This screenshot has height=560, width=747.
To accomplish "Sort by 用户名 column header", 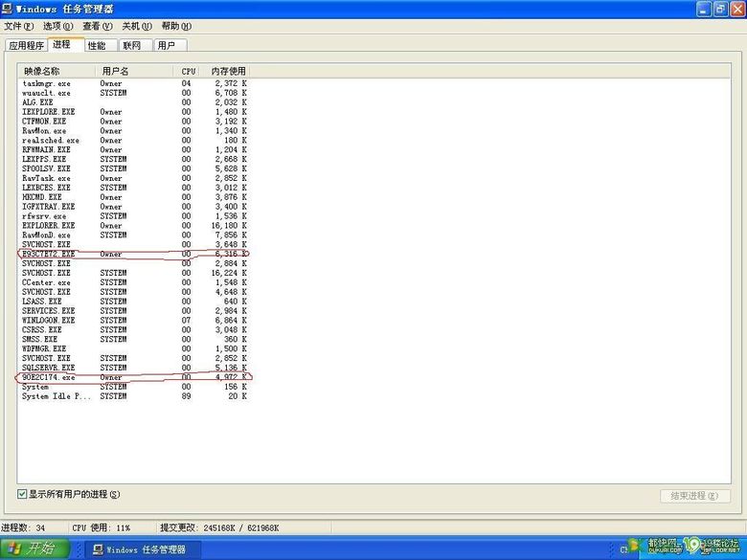I will pos(134,71).
